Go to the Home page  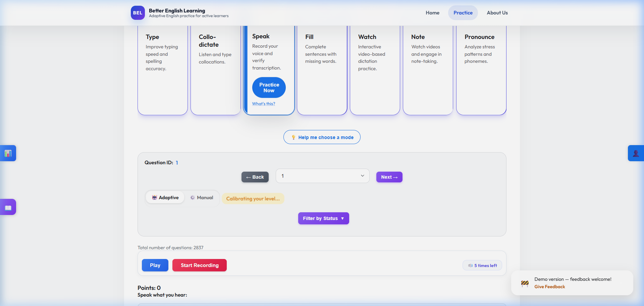(433, 13)
